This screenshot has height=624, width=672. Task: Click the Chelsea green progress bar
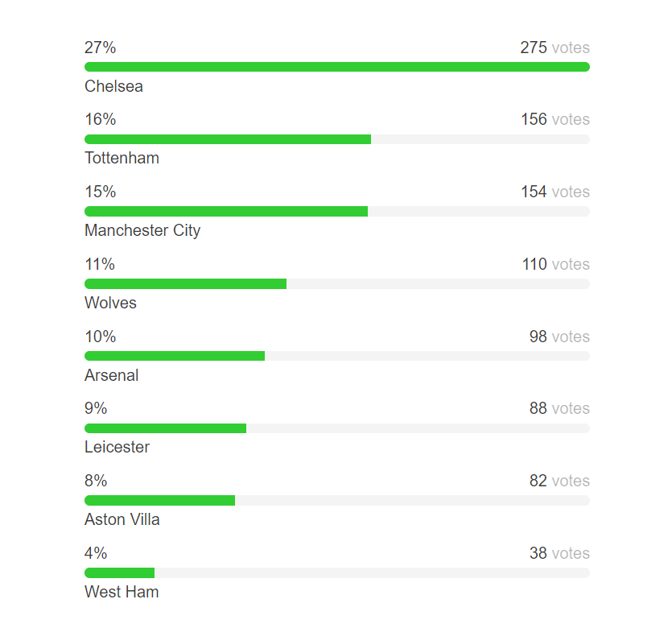click(x=336, y=67)
